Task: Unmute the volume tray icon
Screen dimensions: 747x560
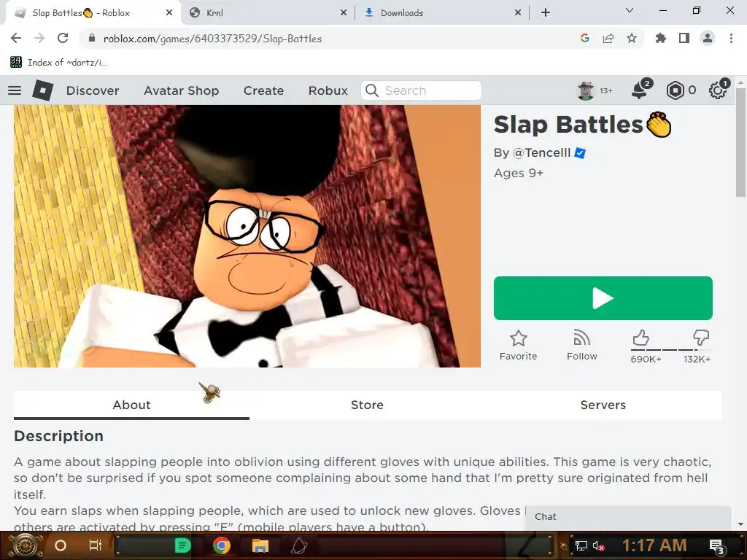Action: pyautogui.click(x=598, y=545)
